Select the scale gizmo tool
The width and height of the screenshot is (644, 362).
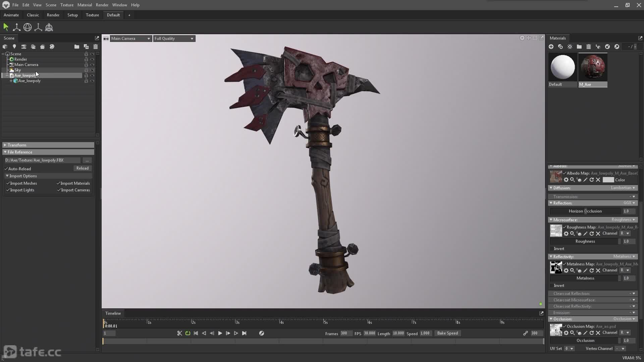click(x=38, y=27)
